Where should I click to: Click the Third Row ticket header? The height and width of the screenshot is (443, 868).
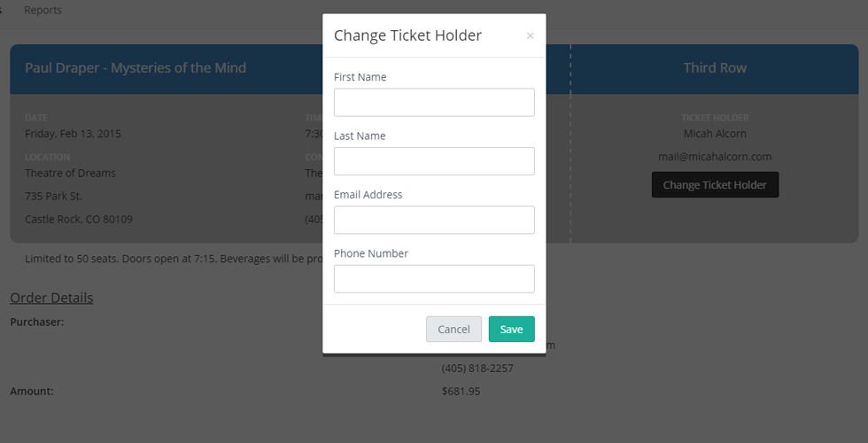[x=715, y=67]
